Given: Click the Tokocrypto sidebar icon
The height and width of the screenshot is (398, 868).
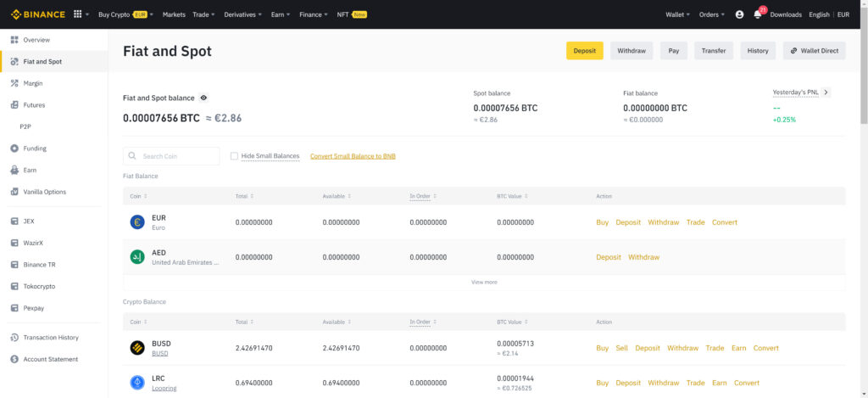Looking at the screenshot, I should 15,286.
